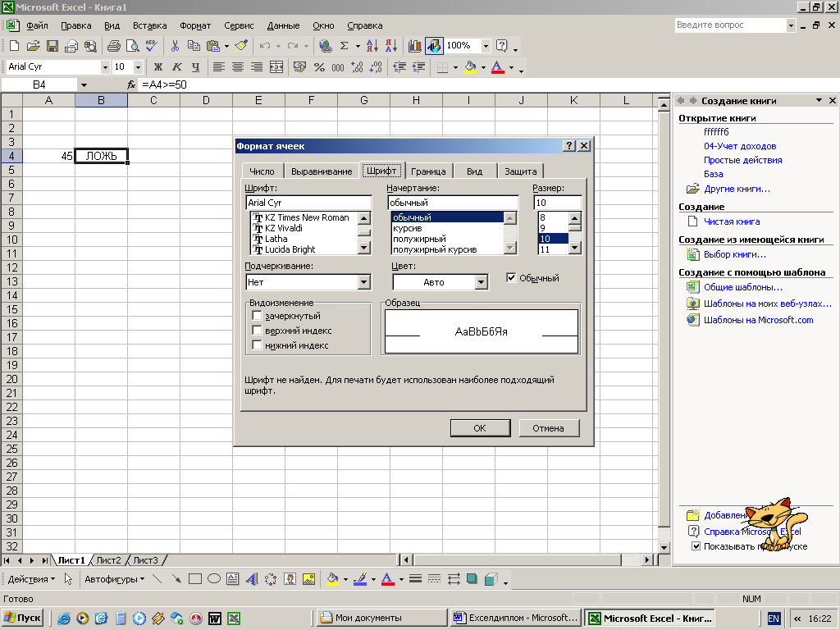Click the Align Left icon

(x=218, y=67)
